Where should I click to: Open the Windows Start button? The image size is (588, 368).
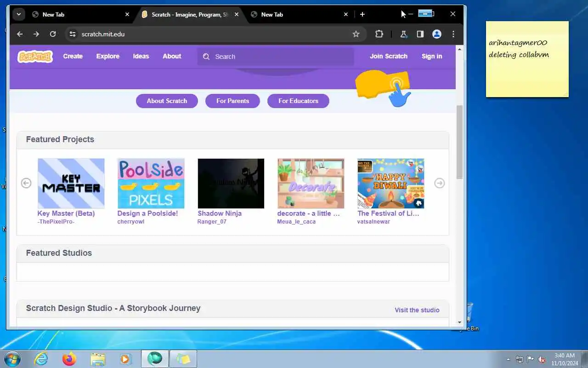click(x=11, y=358)
